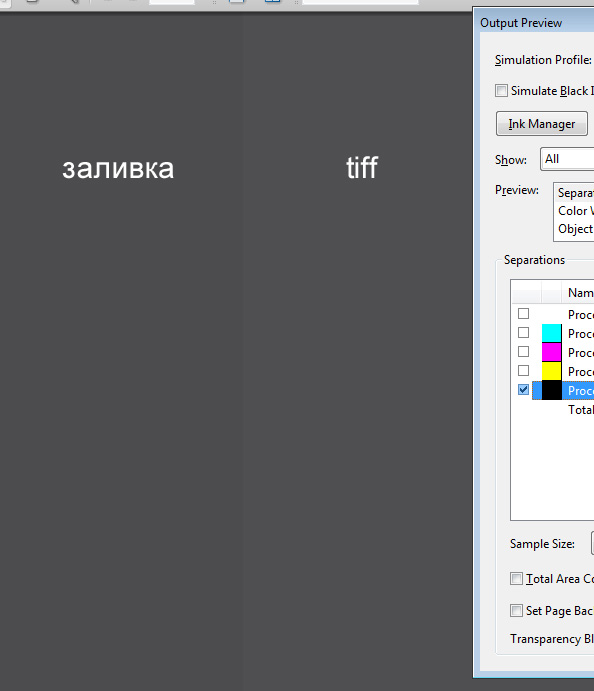Click the word заливка in the document
594x691 pixels.
pos(118,169)
